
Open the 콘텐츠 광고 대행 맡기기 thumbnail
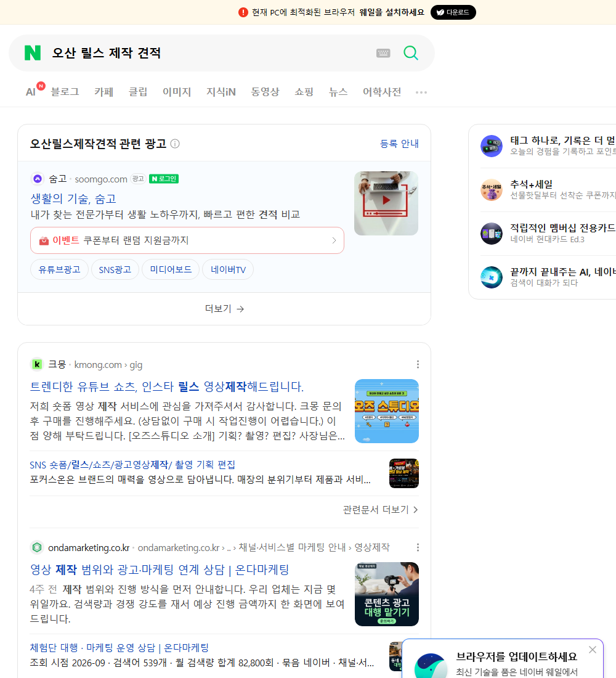pyautogui.click(x=386, y=594)
